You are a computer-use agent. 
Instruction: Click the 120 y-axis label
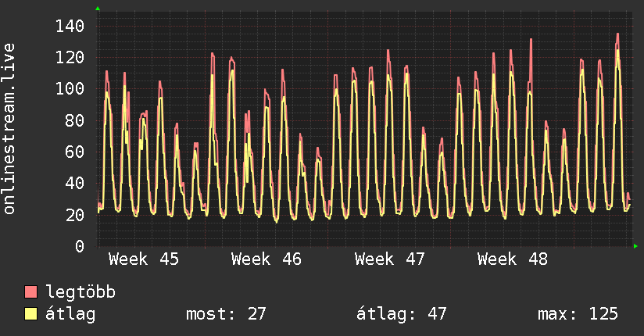point(70,58)
